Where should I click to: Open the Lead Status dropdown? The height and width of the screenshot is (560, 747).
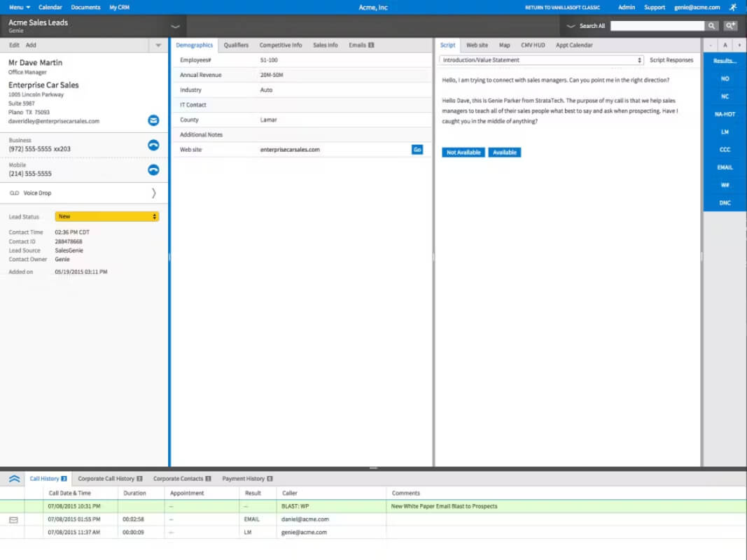pyautogui.click(x=107, y=217)
